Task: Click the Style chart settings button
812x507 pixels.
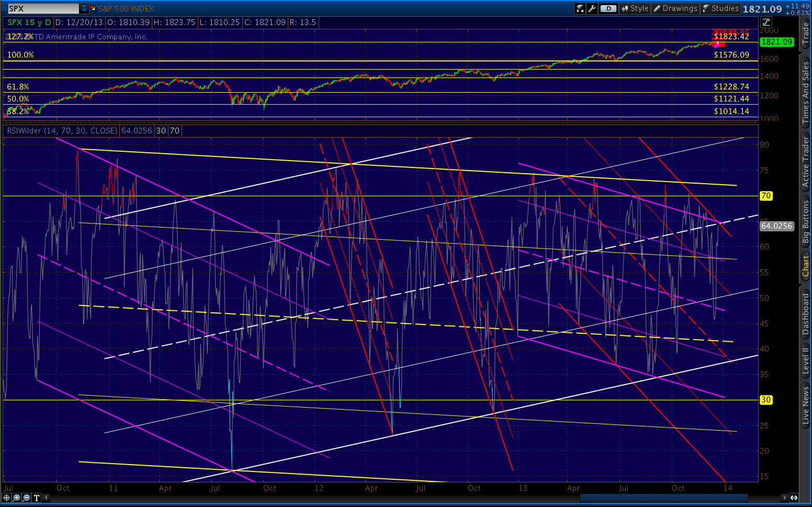Action: click(x=635, y=8)
